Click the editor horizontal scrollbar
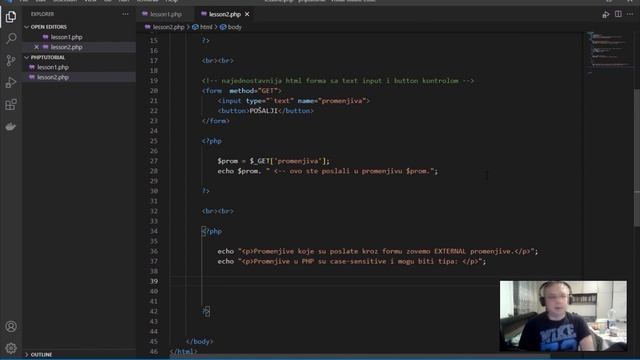Screen dimensions: 640x360 point(359,356)
